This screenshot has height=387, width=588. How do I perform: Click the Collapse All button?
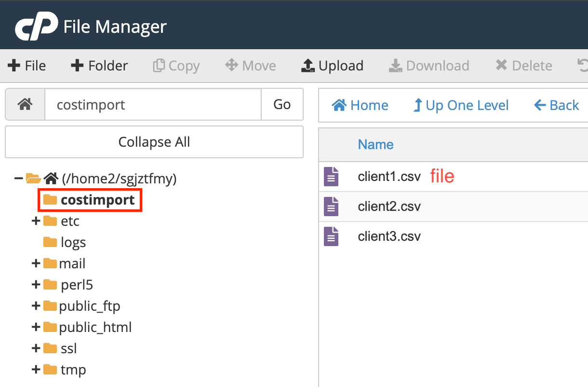[x=154, y=142]
